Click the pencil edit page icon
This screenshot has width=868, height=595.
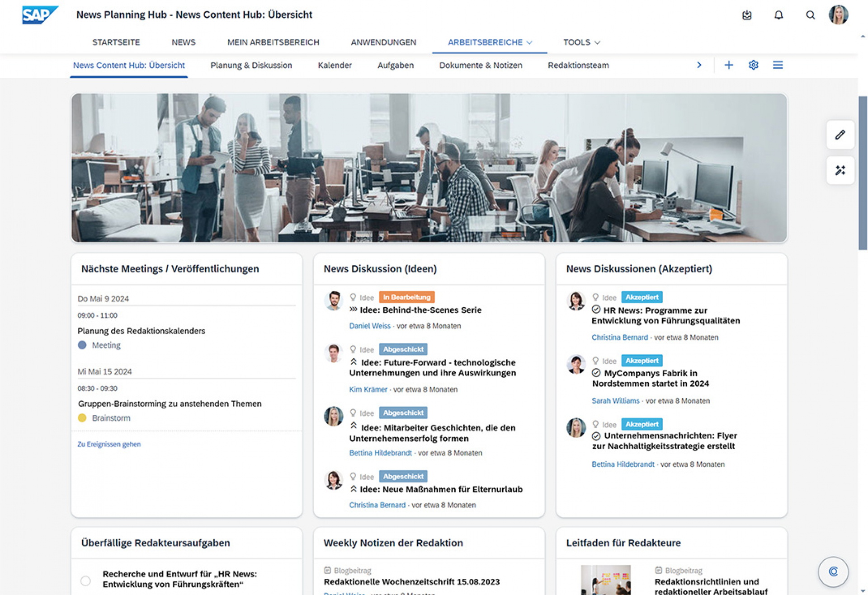tap(840, 135)
